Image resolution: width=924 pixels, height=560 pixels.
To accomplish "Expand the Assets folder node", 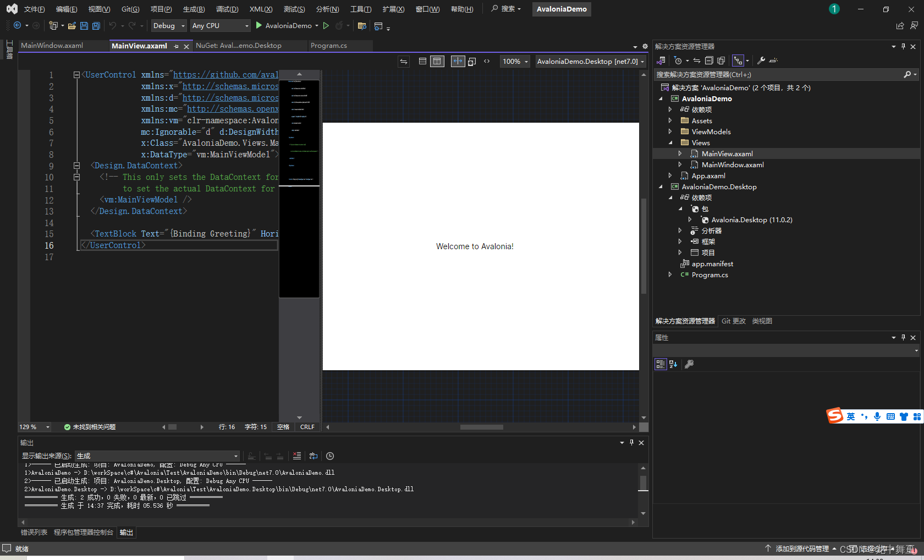I will click(x=670, y=120).
